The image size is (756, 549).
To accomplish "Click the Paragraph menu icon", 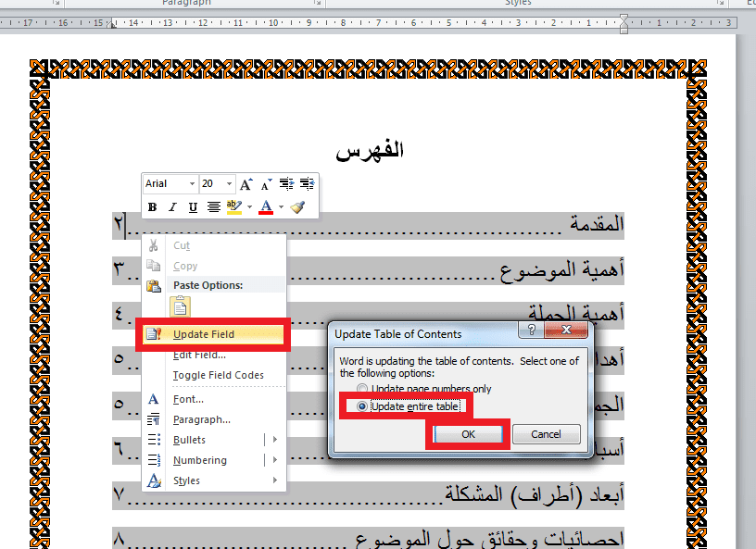I will [x=153, y=419].
